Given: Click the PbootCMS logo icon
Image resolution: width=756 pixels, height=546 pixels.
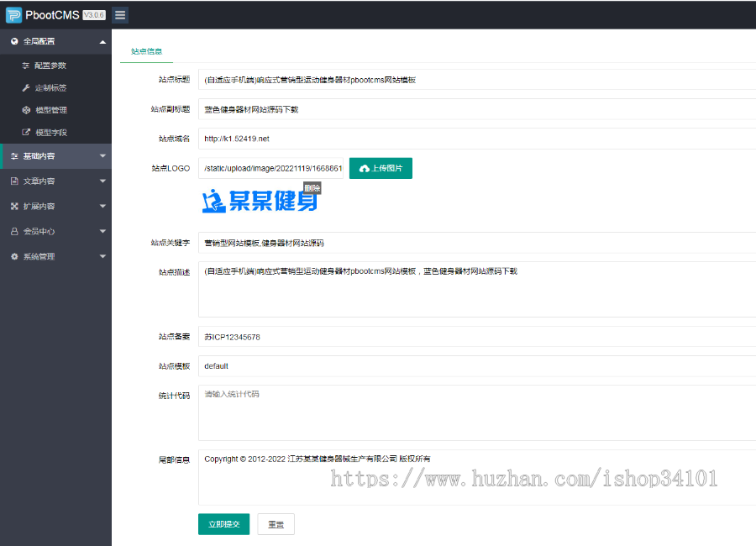Looking at the screenshot, I should coord(13,15).
